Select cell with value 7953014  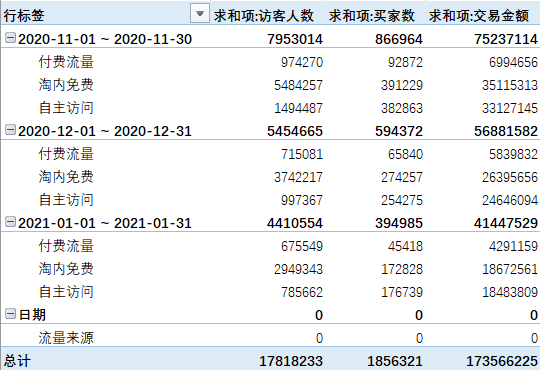tap(295, 39)
